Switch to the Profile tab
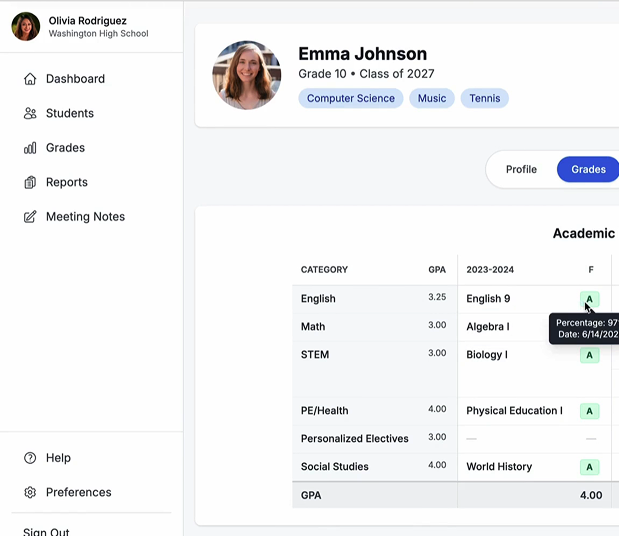The image size is (619, 536). click(x=521, y=169)
